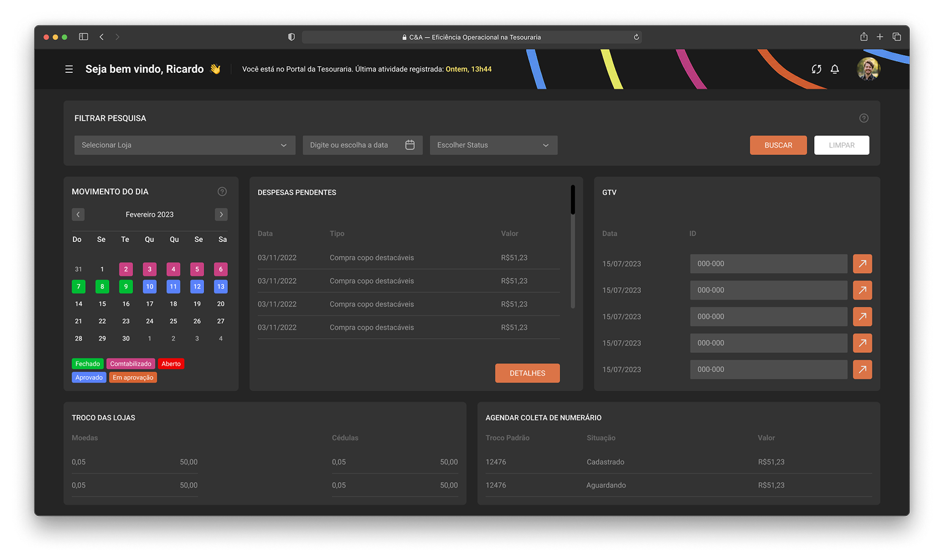Viewport: 941px width, 560px height.
Task: Click the sync refresh icon in header
Action: tap(816, 69)
